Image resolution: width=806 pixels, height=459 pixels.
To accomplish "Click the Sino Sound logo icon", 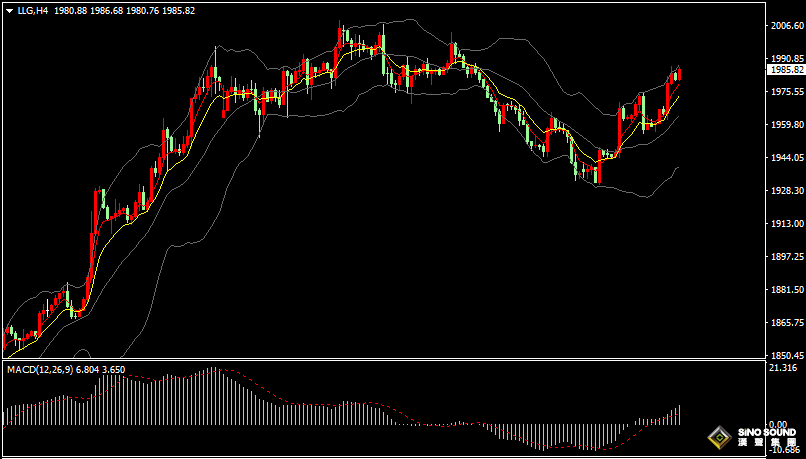I will click(x=721, y=438).
